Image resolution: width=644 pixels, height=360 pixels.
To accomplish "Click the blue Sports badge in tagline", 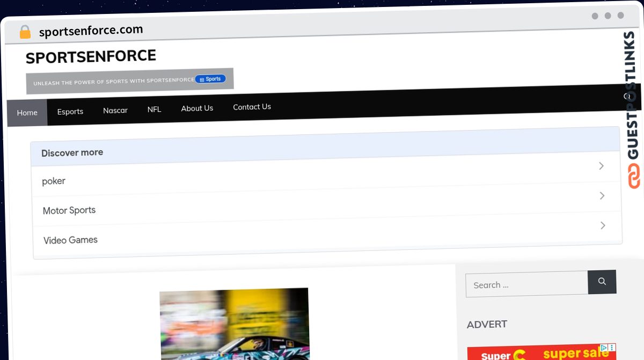I will coord(210,79).
